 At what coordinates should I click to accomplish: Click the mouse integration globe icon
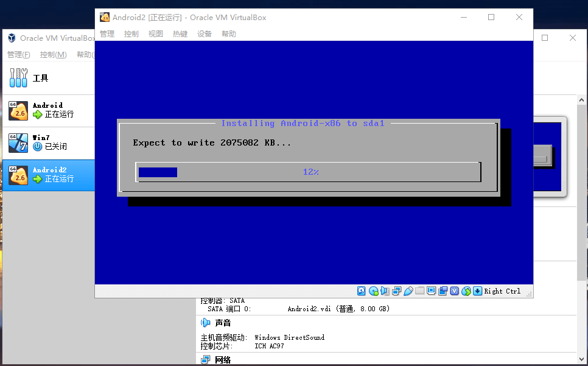click(x=466, y=291)
